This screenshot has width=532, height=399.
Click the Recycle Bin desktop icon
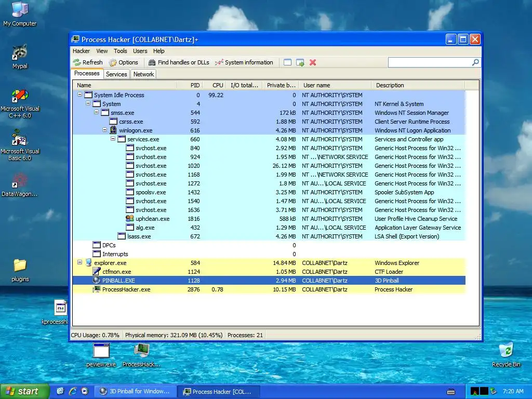tap(506, 355)
